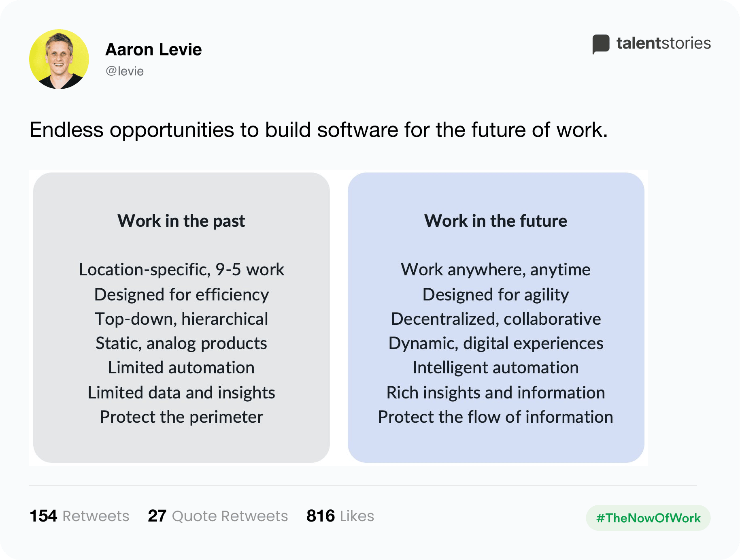This screenshot has height=560, width=740.
Task: Click 'Protect the flow of information' line
Action: (x=495, y=417)
